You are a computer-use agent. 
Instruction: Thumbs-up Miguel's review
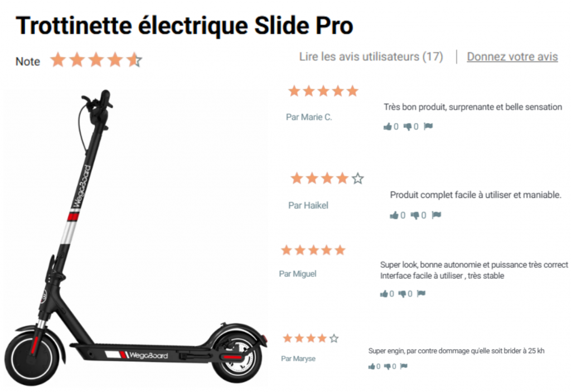(x=384, y=294)
